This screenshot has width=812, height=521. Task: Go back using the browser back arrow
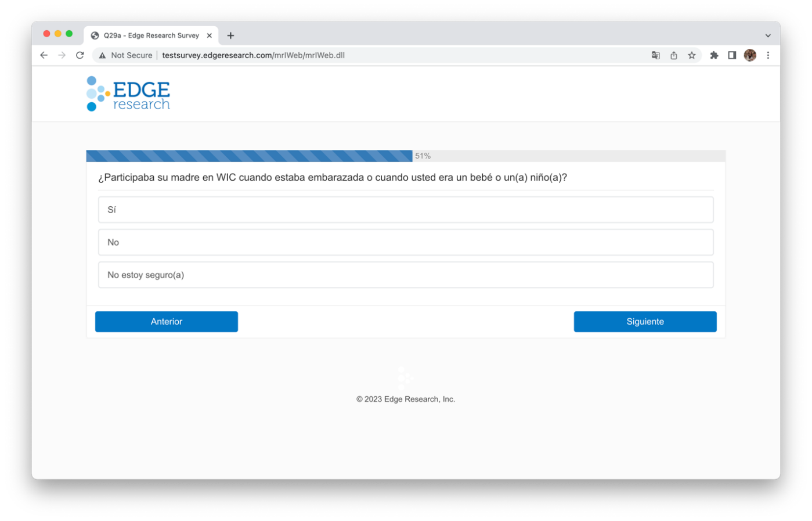coord(44,55)
